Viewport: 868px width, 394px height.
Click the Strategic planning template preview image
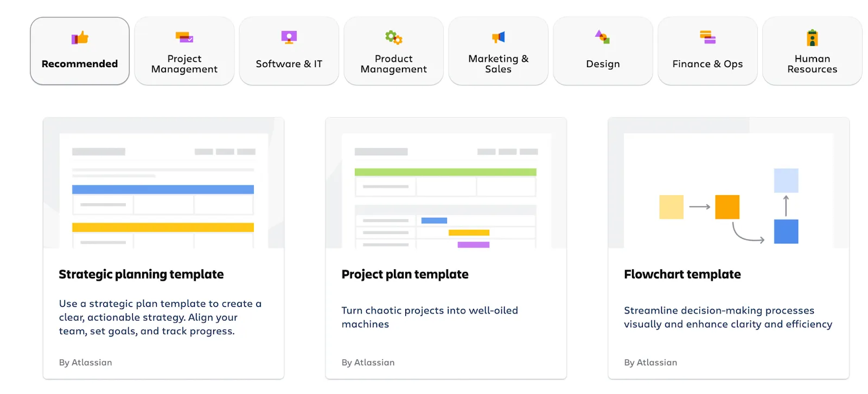click(x=163, y=184)
